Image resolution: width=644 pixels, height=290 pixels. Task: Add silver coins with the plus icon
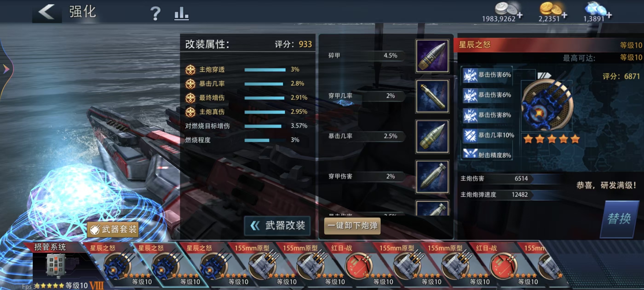520,15
